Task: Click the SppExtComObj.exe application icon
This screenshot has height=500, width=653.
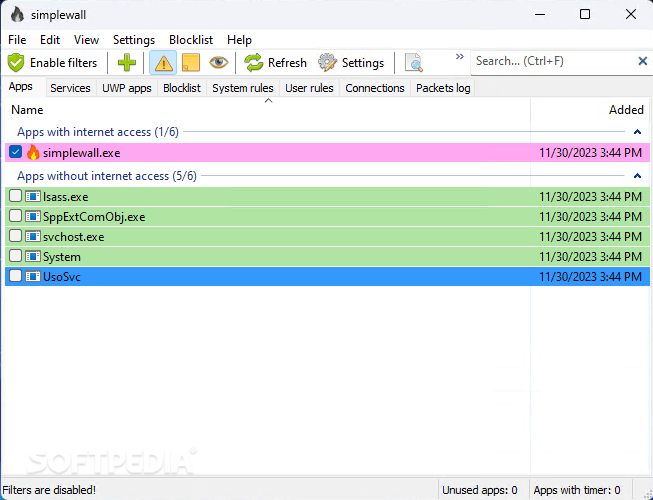Action: 33,216
